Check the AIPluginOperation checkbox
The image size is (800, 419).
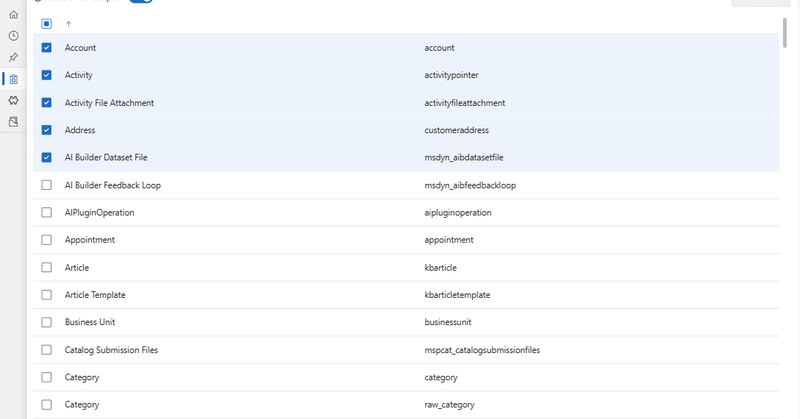pos(46,212)
